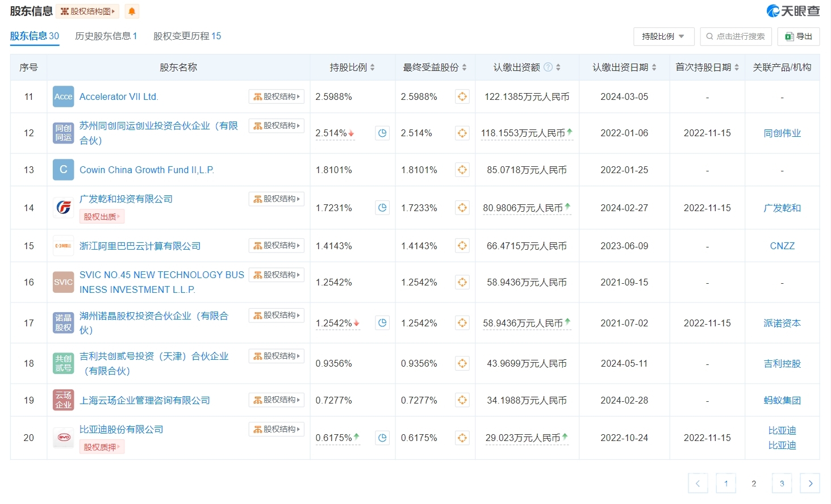Click target icon in 比亚迪 row
Image resolution: width=831 pixels, height=504 pixels.
[462, 438]
